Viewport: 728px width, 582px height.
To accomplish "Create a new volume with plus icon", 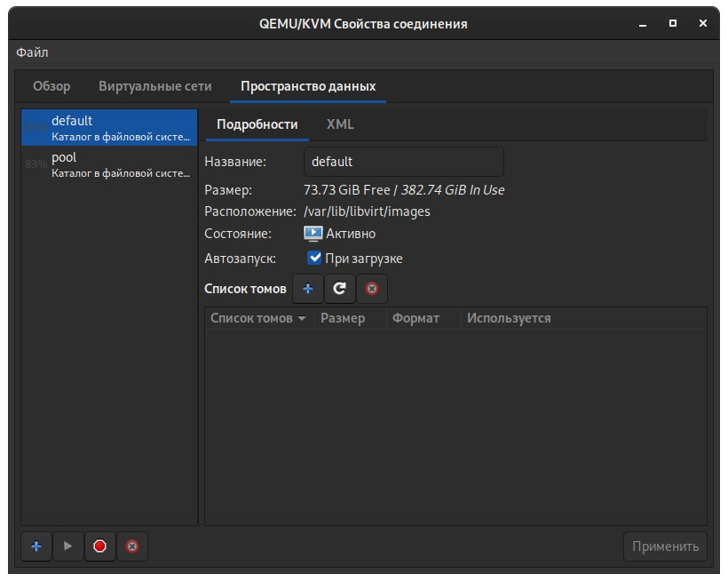I will pos(308,289).
